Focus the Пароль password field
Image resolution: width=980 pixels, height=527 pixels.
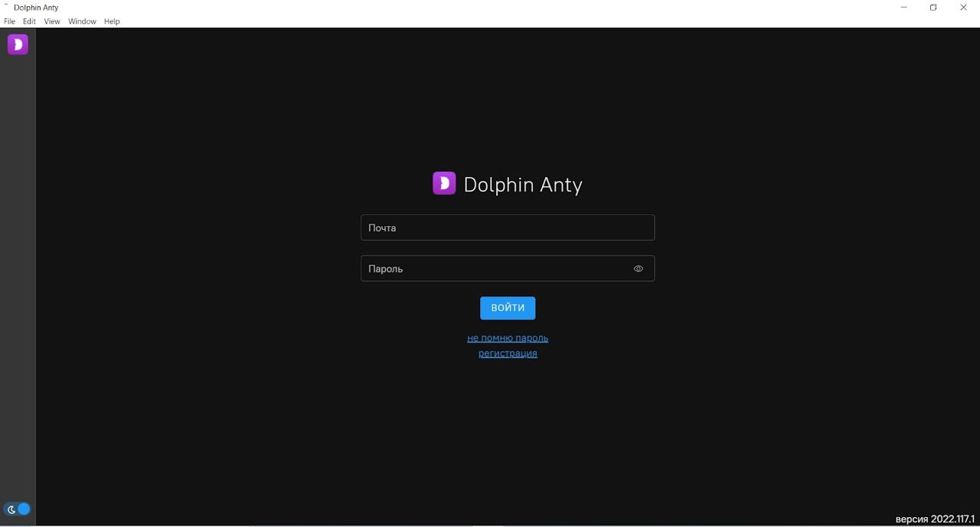494,269
